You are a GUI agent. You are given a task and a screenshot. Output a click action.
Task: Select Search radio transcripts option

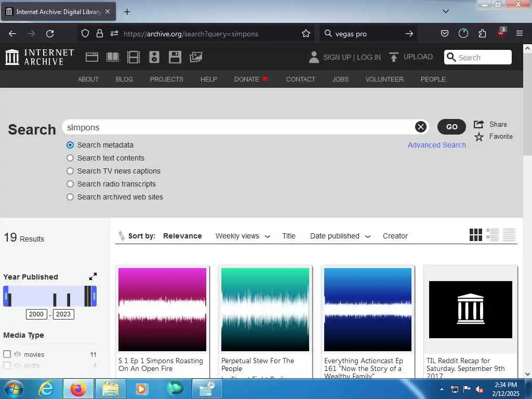tap(70, 184)
